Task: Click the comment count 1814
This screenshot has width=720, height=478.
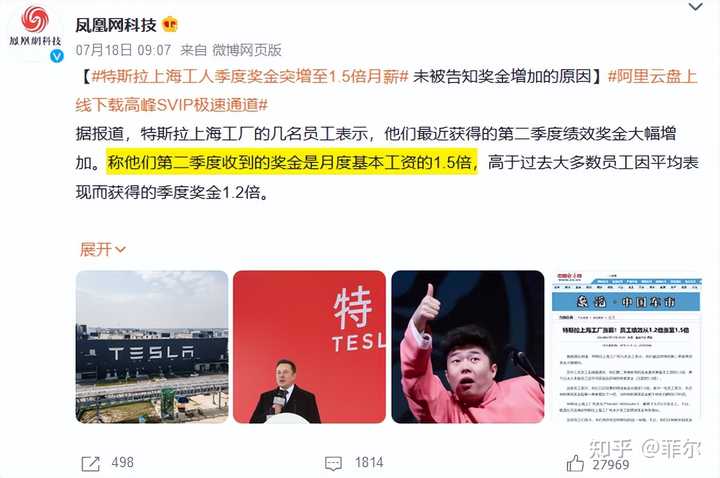Action: [x=369, y=462]
